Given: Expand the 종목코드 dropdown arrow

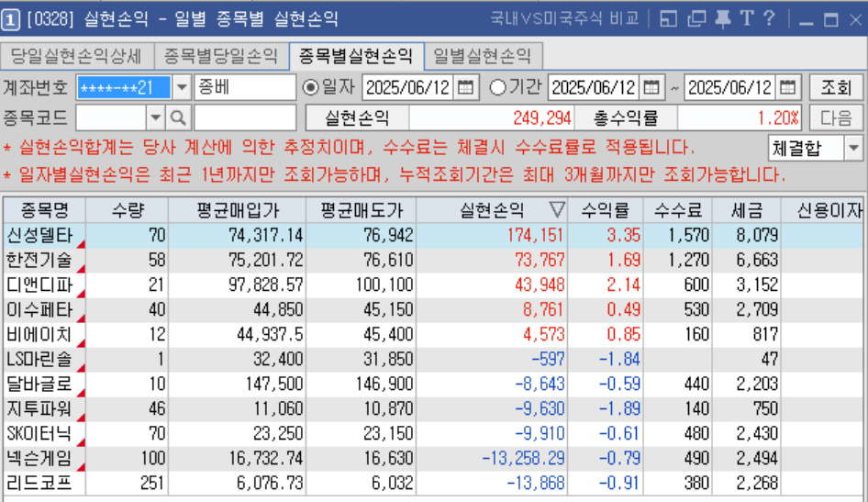Looking at the screenshot, I should coord(155,117).
